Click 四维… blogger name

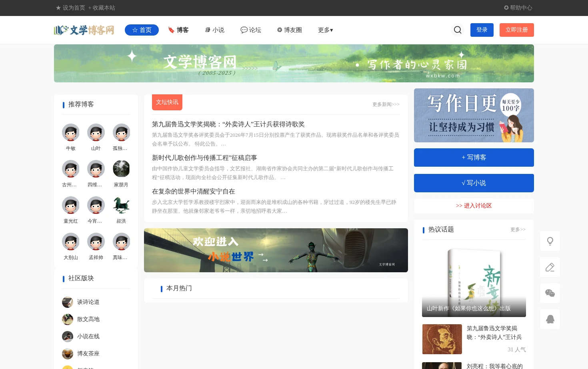click(95, 185)
